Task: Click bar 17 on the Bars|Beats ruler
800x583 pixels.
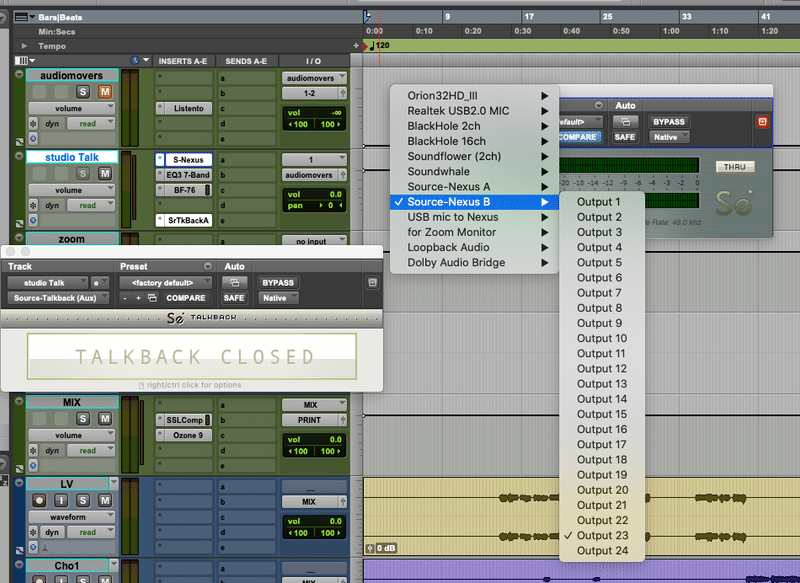Action: pos(529,17)
